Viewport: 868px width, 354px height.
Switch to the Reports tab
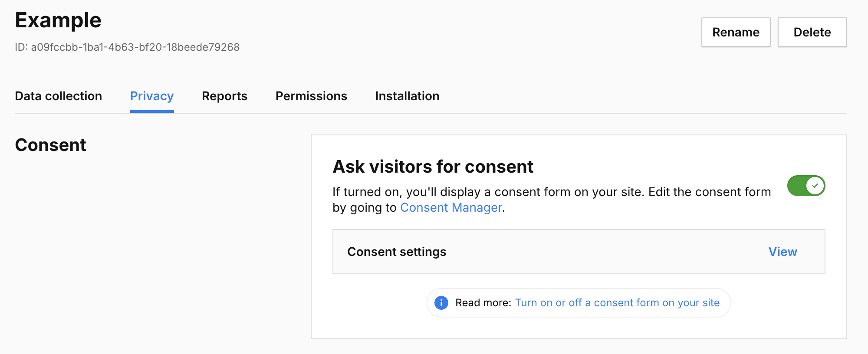tap(224, 96)
